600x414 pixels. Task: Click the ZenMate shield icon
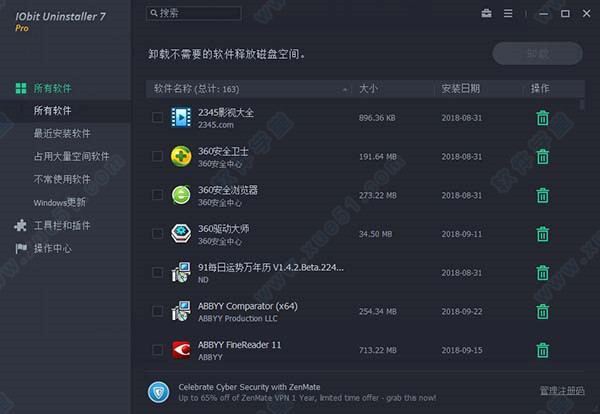click(x=158, y=392)
